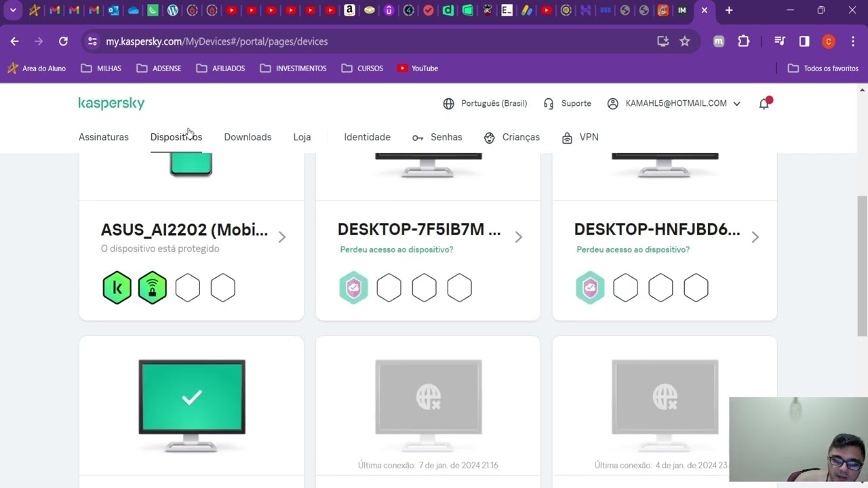Open Português (Brasil) language selector
Viewport: 868px width, 488px height.
pos(494,104)
